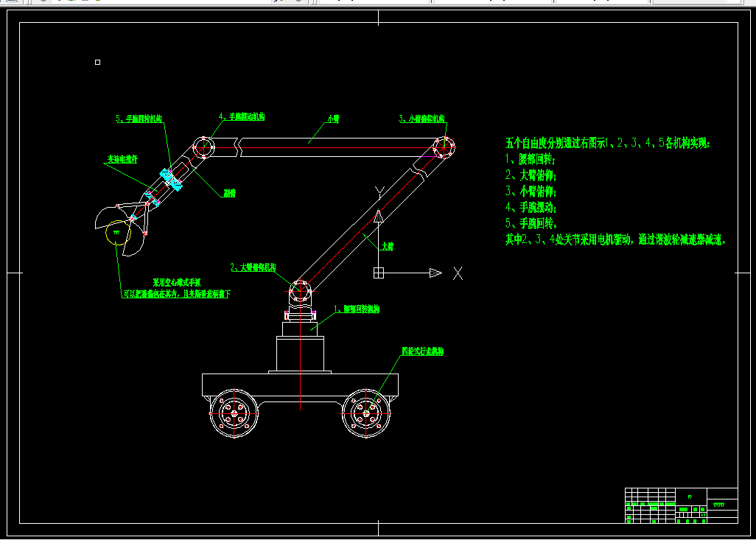Select the right wheel of the vehicle

[366, 413]
